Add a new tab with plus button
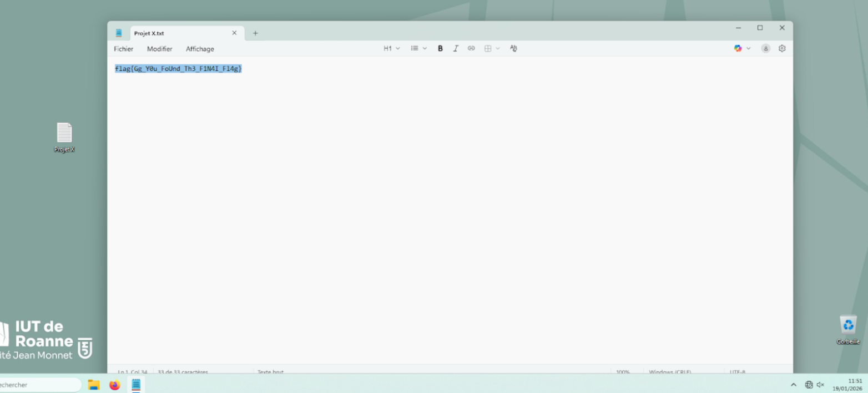The height and width of the screenshot is (393, 868). pyautogui.click(x=255, y=33)
